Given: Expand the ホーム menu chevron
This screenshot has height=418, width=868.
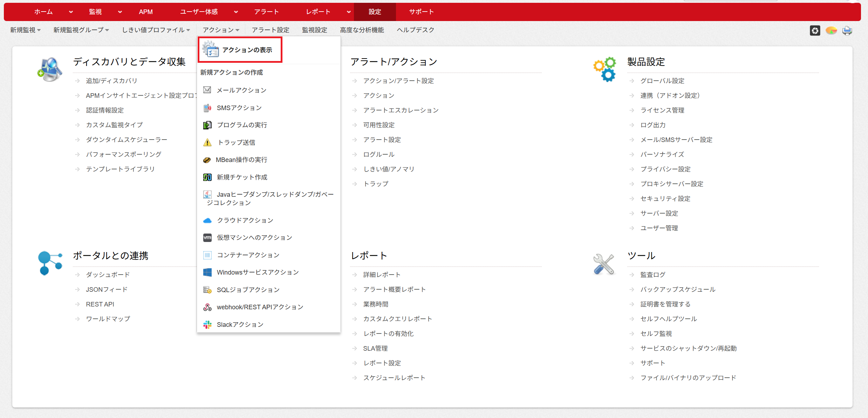Looking at the screenshot, I should pyautogui.click(x=71, y=12).
